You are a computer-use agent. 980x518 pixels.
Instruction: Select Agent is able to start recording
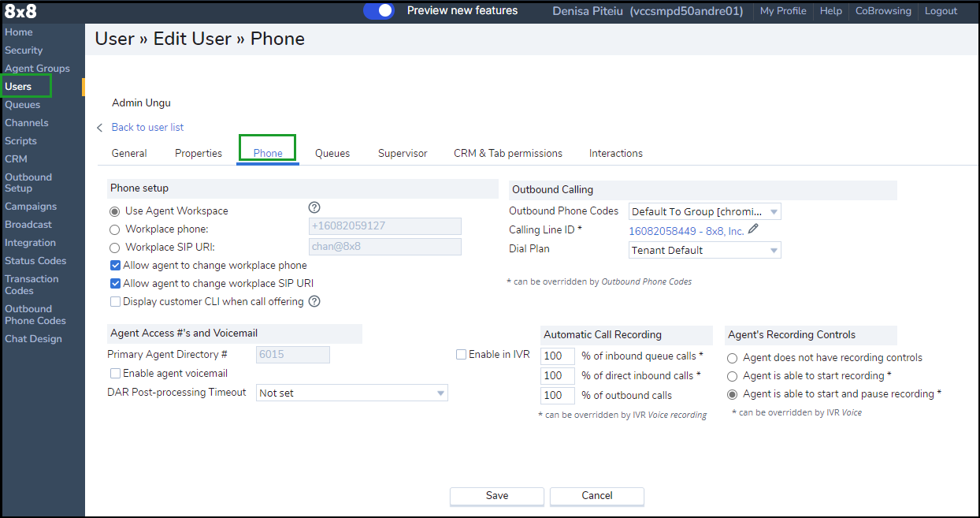pos(733,376)
